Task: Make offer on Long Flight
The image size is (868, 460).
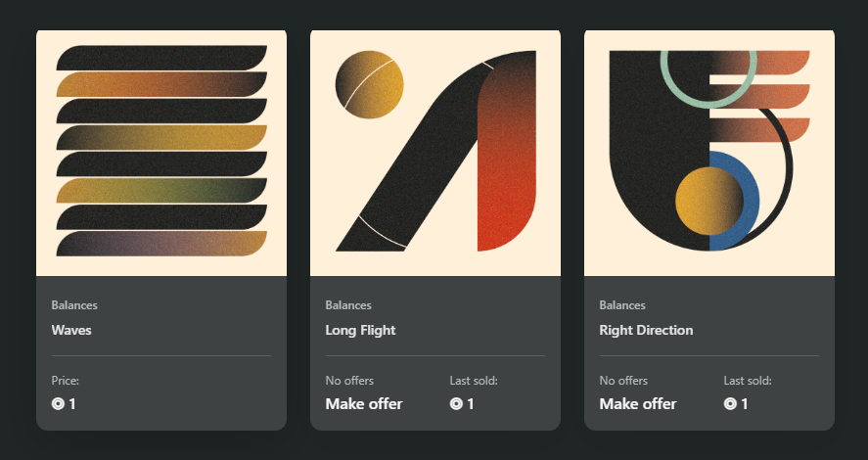Action: pos(364,404)
